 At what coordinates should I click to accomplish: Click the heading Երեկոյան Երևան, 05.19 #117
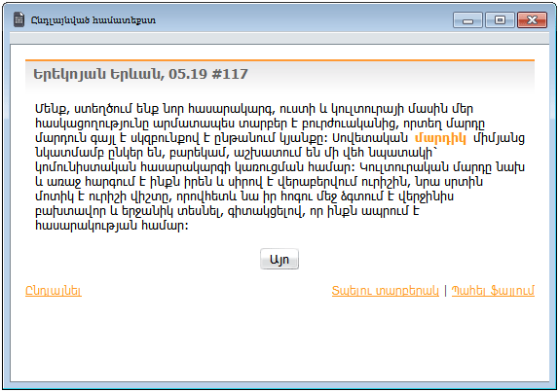pyautogui.click(x=140, y=74)
